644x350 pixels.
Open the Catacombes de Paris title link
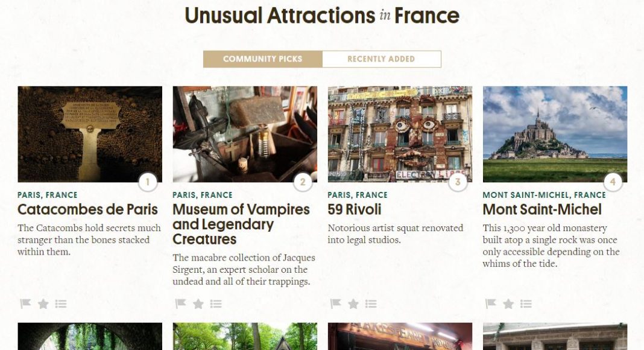[87, 209]
